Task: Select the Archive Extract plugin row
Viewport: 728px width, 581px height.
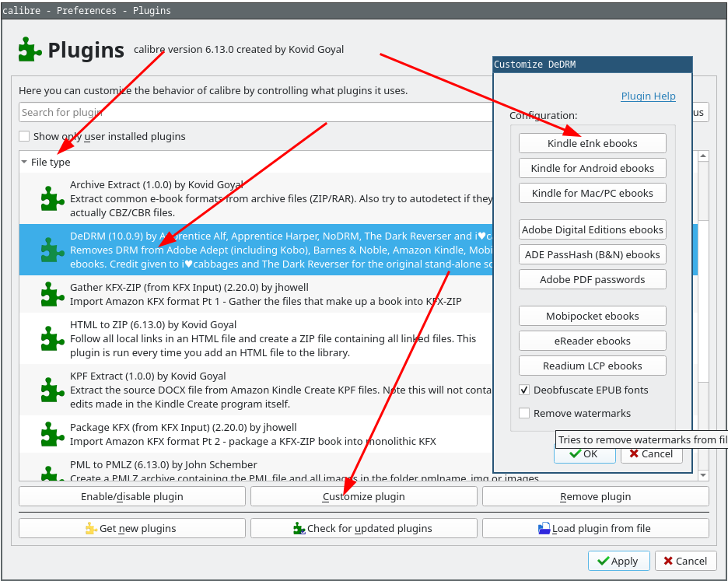Action: coord(256,199)
